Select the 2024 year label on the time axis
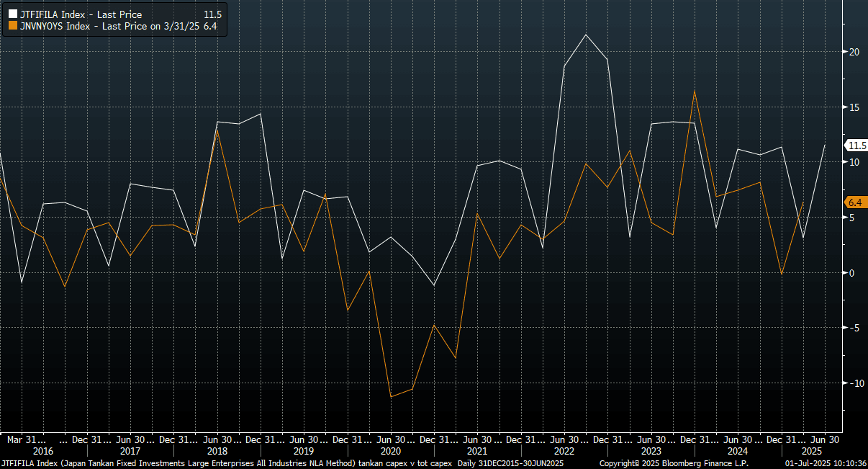The width and height of the screenshot is (868, 469). 738,452
